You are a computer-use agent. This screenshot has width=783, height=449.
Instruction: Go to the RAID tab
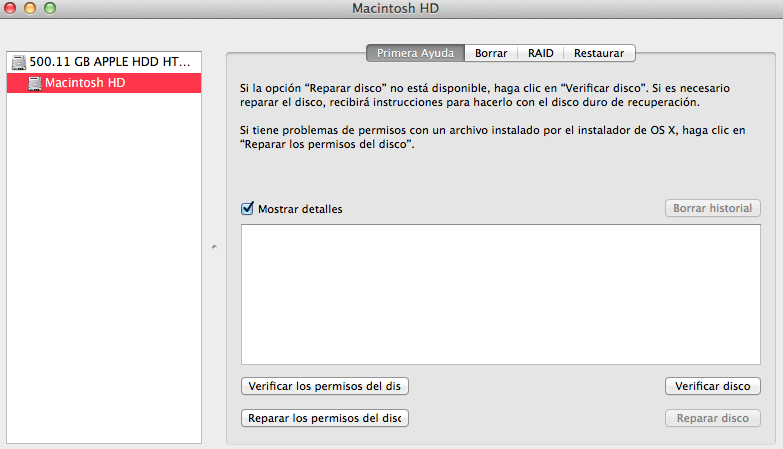[541, 53]
